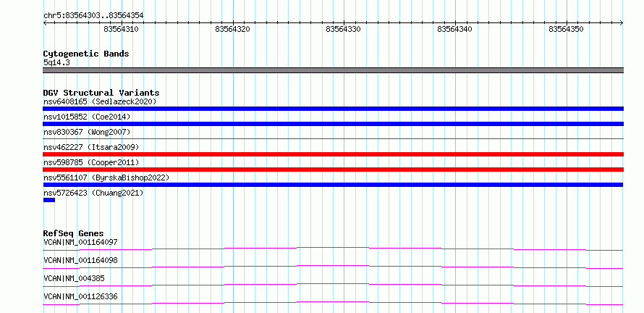Select the Cytogenetic Bands track title
The width and height of the screenshot is (644, 313).
pos(86,54)
